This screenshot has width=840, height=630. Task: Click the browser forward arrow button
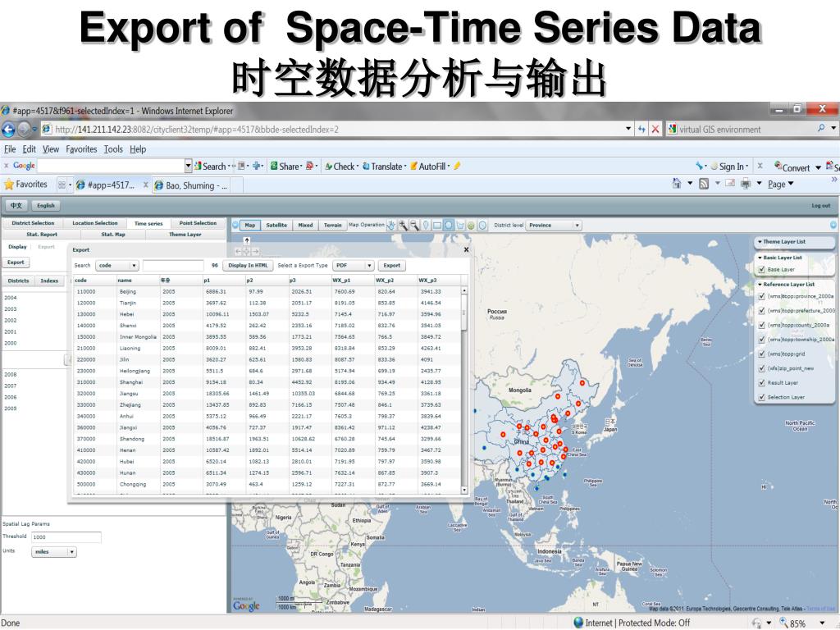24,129
